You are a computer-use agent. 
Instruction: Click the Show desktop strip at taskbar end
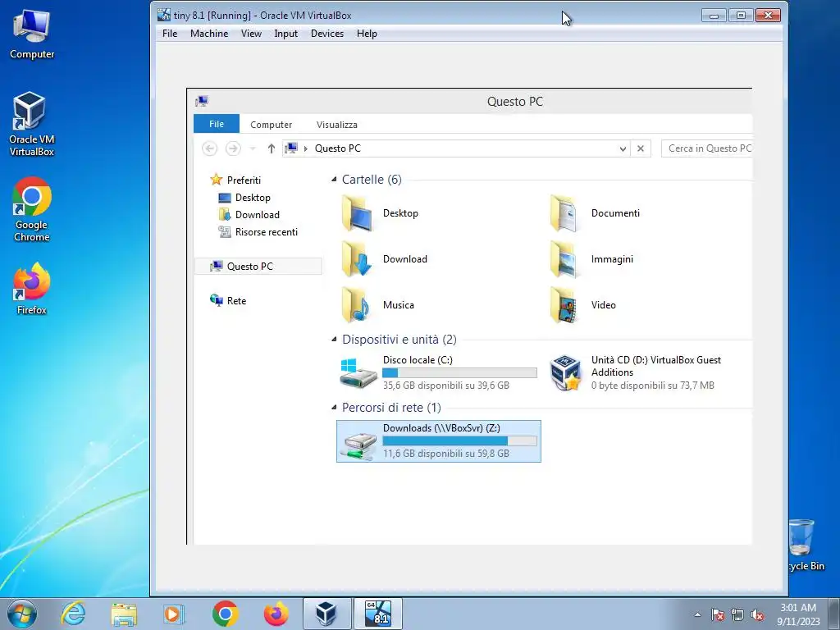click(x=834, y=614)
